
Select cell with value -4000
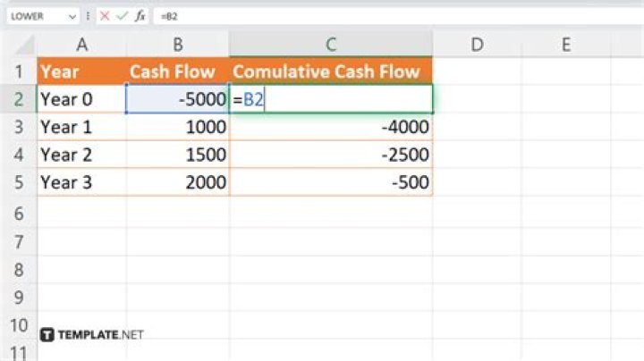(x=331, y=127)
